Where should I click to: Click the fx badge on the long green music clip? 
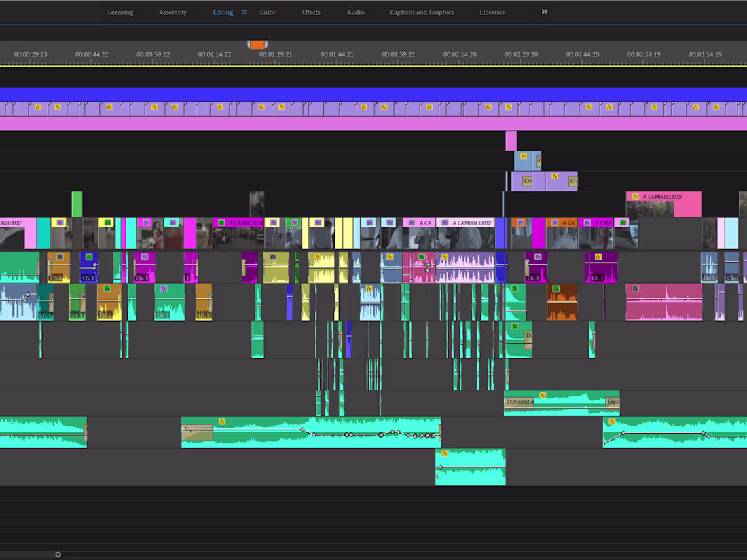221,422
